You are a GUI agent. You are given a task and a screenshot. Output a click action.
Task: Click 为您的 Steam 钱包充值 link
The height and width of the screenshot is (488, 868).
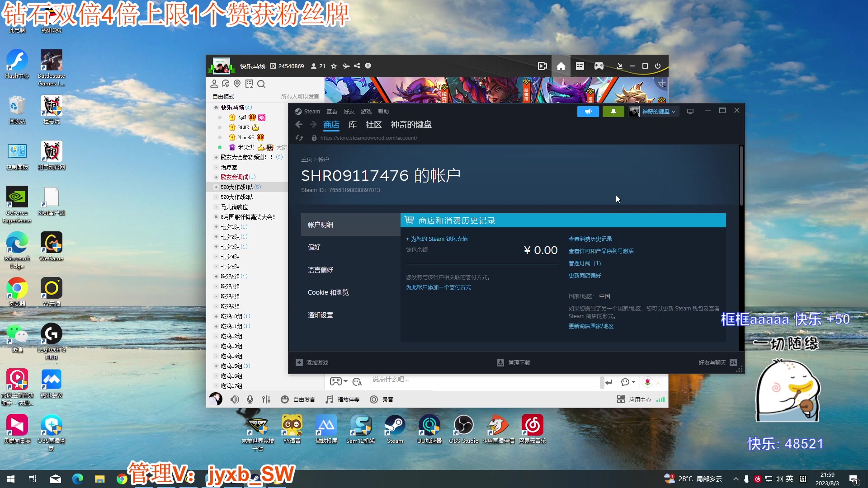[437, 239]
